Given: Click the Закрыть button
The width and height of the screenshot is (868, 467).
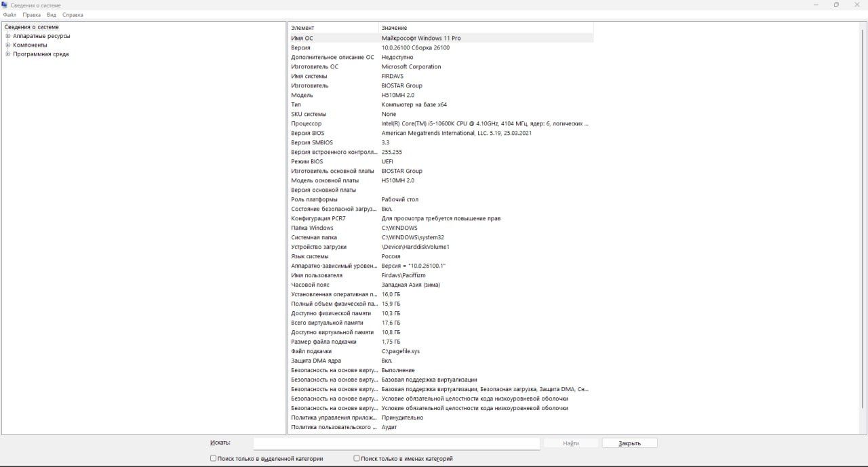Looking at the screenshot, I should point(629,443).
